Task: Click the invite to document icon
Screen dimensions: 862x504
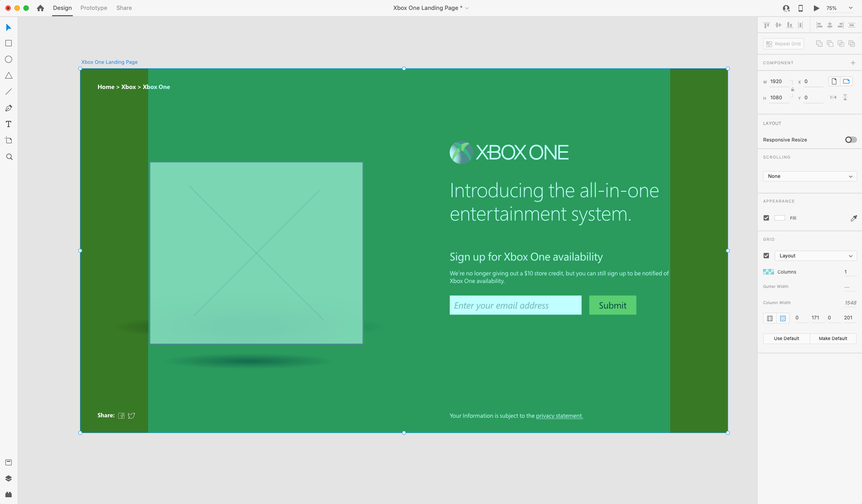Action: (786, 8)
